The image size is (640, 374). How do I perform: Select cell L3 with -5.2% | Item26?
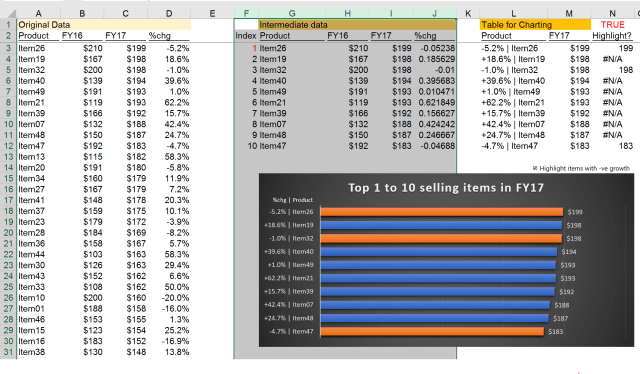[513, 48]
